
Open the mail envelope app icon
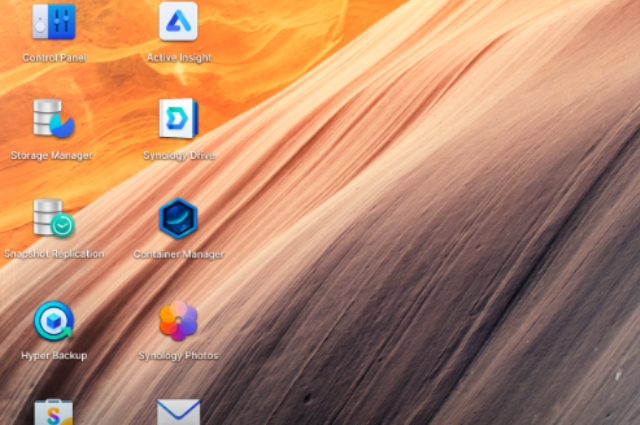coord(178,412)
